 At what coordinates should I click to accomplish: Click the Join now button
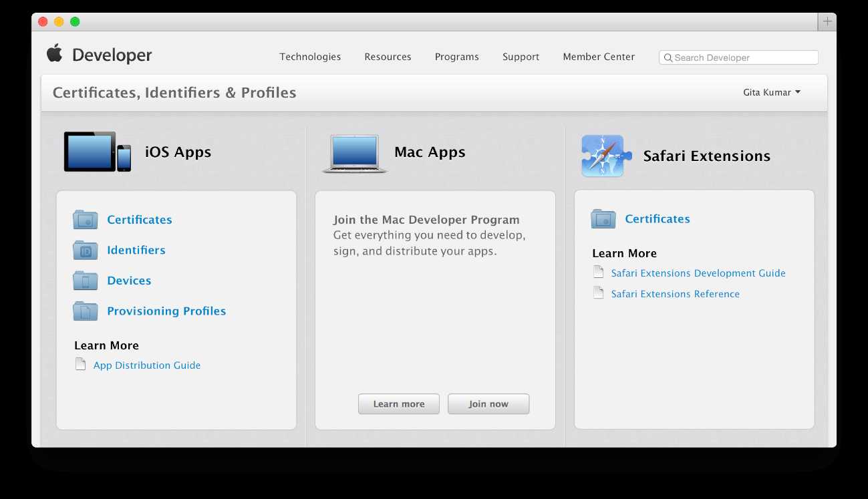coord(488,404)
